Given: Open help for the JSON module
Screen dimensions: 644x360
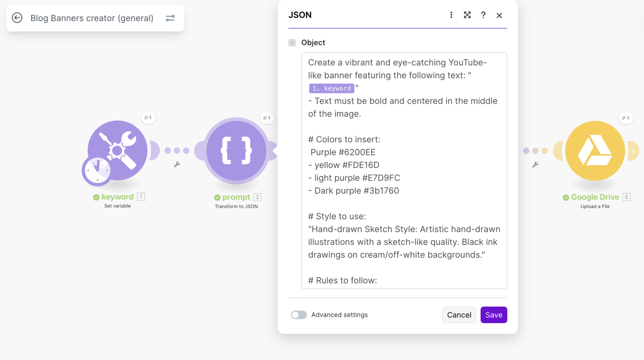Looking at the screenshot, I should point(483,15).
